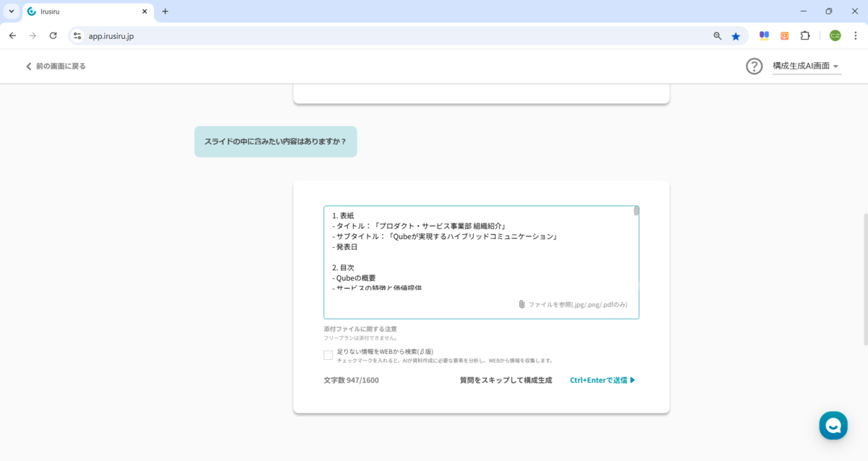Open site information icon in address bar
The width and height of the screenshot is (868, 461).
click(x=78, y=35)
